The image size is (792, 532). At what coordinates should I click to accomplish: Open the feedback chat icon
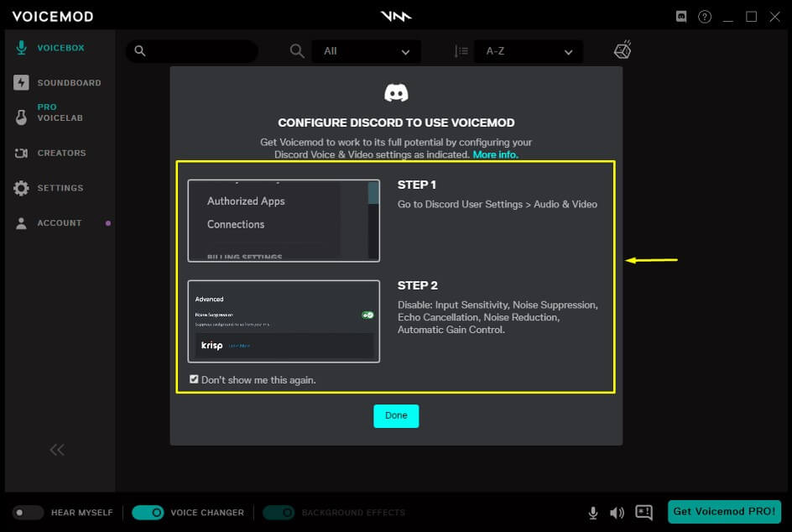[x=643, y=512]
